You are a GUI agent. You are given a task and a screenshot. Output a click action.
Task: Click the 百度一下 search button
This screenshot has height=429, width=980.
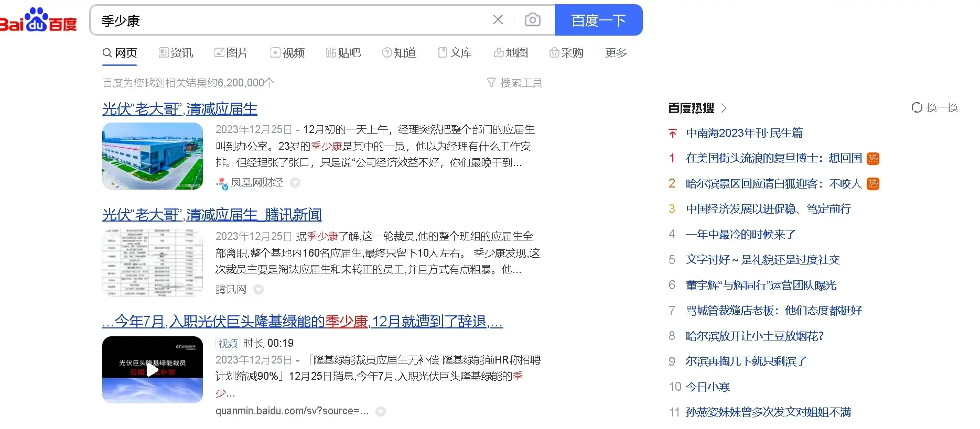pyautogui.click(x=598, y=20)
